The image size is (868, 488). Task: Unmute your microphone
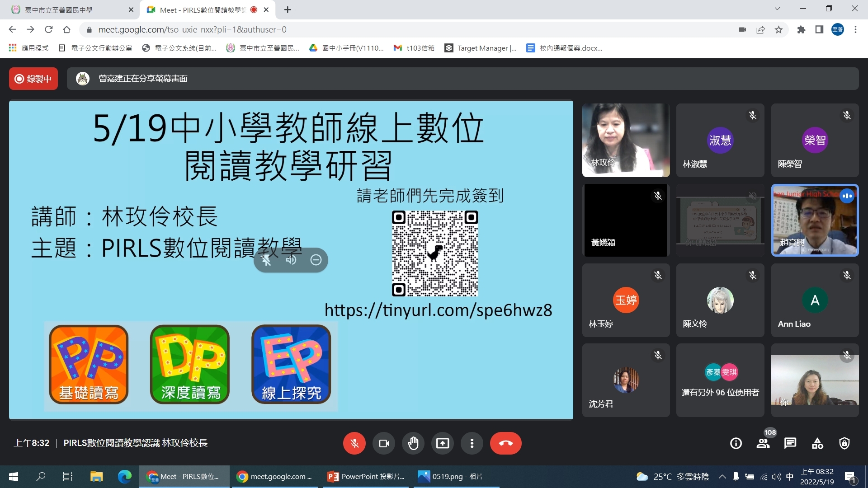coord(354,443)
